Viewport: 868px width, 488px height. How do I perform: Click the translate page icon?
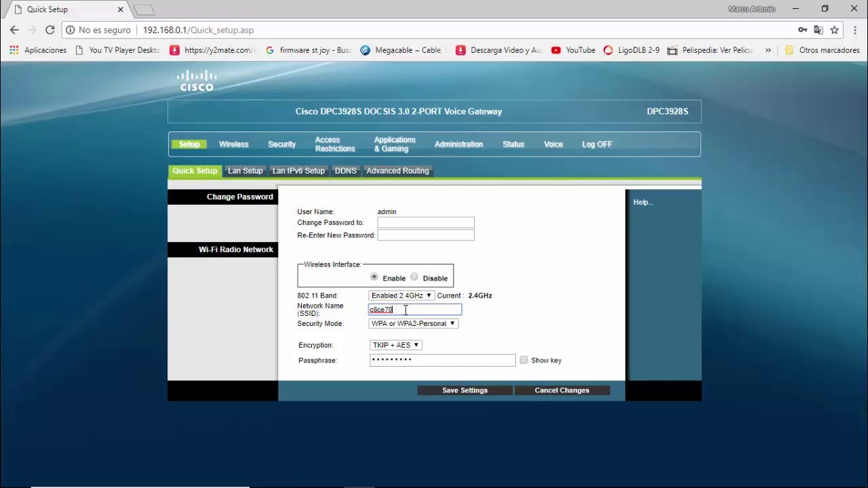(x=818, y=30)
